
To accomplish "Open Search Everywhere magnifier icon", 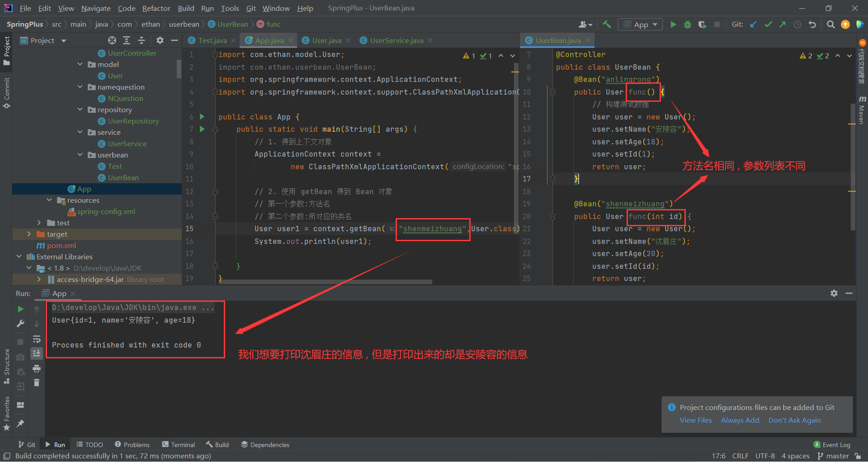I will click(x=830, y=24).
